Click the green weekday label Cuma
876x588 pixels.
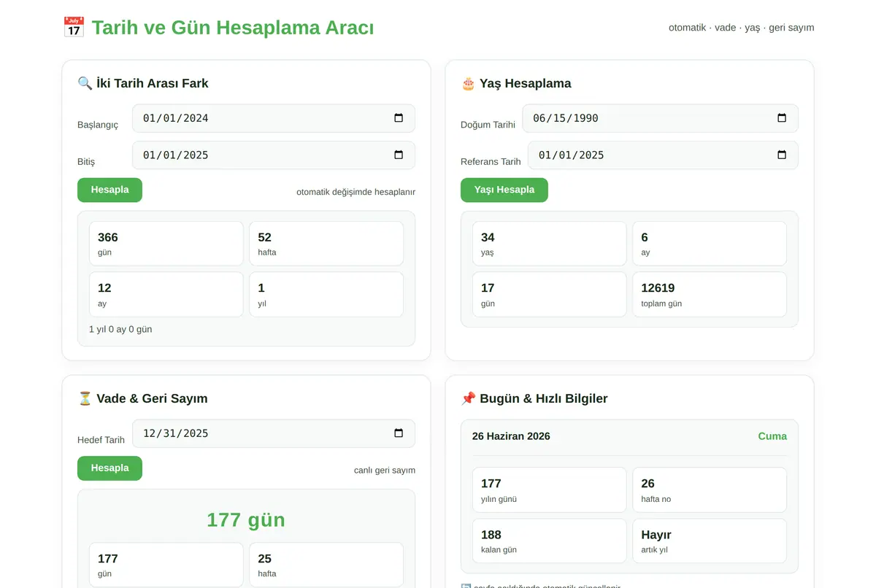[x=772, y=436]
